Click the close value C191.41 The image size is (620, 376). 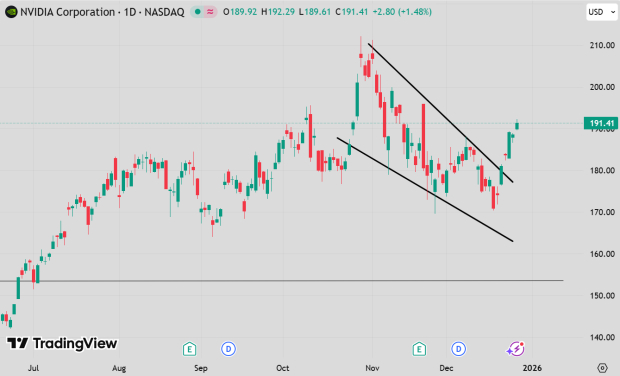[352, 12]
